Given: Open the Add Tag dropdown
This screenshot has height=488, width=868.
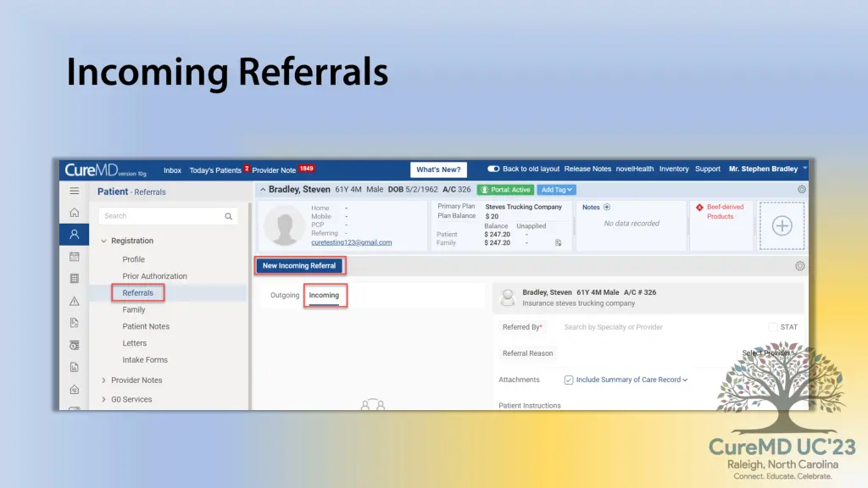Looking at the screenshot, I should coord(557,190).
